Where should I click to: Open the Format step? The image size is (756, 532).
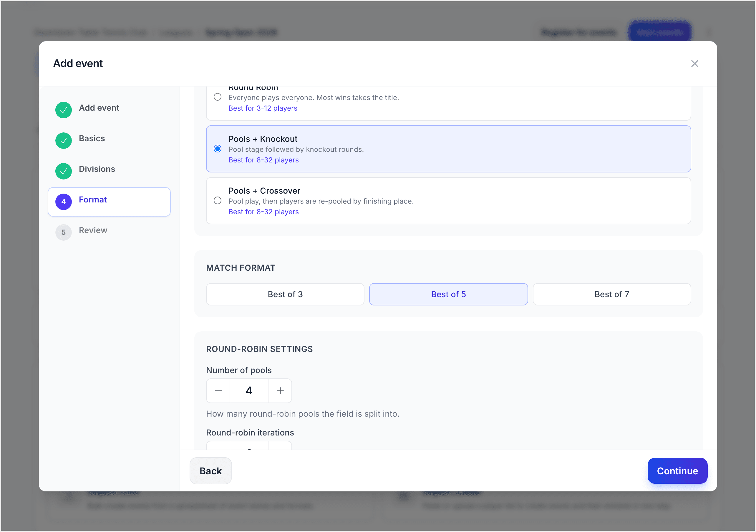(x=109, y=202)
